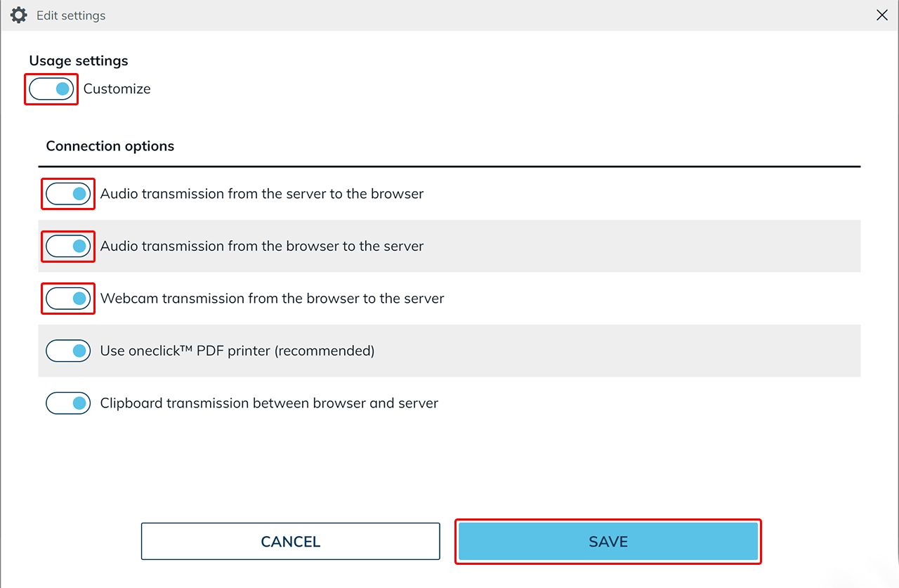This screenshot has height=588, width=899.
Task: Click the "Connection options" section heading
Action: coord(110,146)
